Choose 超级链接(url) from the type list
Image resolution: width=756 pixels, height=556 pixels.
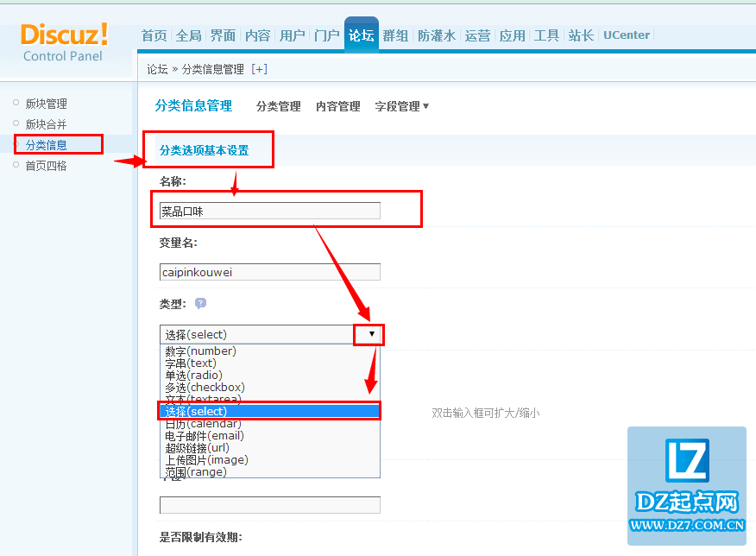[269, 448]
